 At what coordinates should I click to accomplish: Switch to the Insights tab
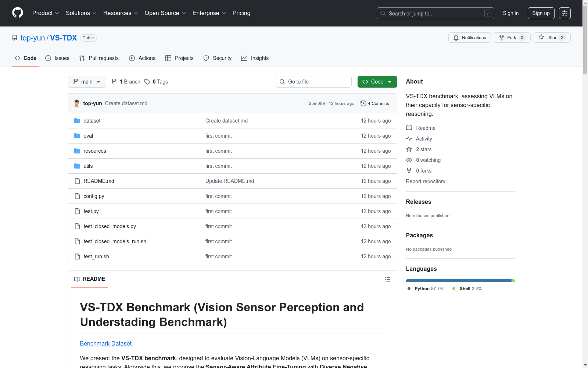(255, 58)
